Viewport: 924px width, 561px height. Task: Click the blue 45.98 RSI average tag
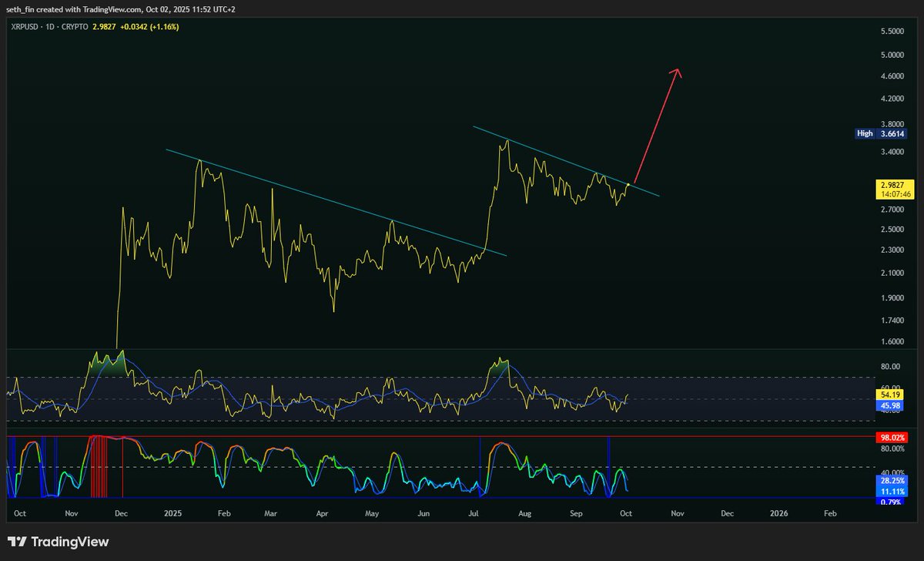(889, 405)
